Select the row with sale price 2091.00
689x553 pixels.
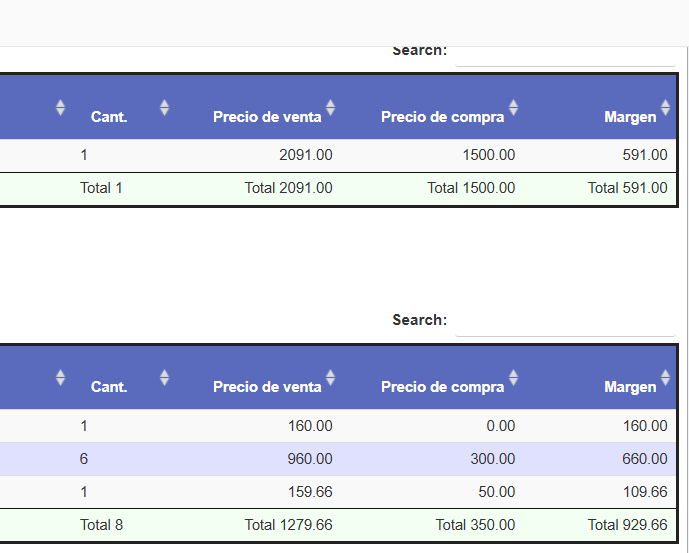(300, 155)
